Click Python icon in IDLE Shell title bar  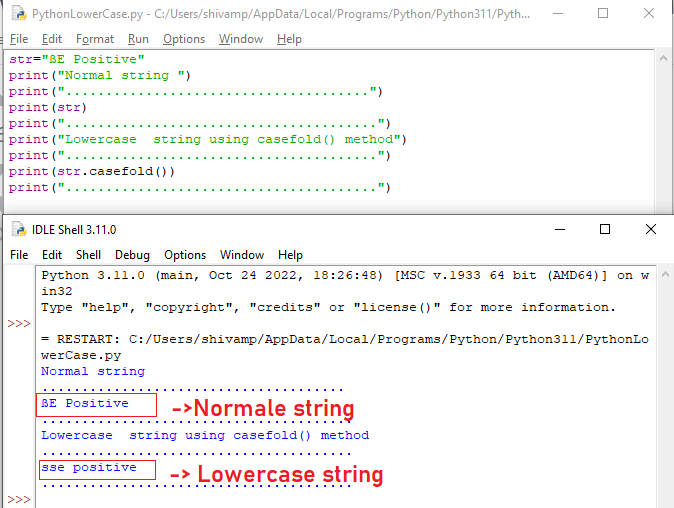tap(19, 229)
